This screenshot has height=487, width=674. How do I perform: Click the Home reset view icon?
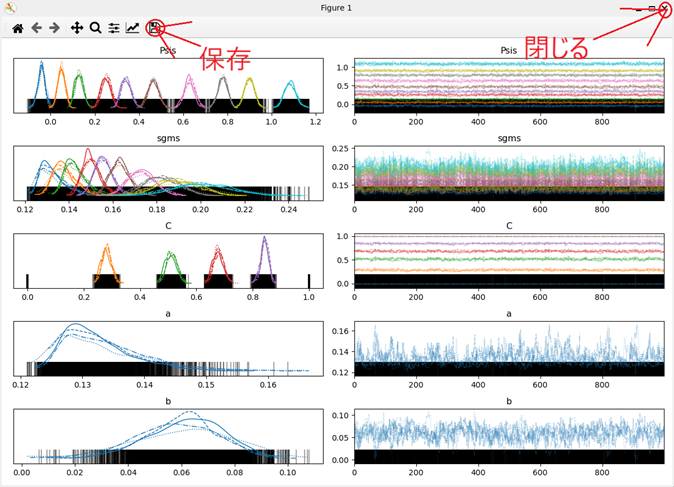17,29
